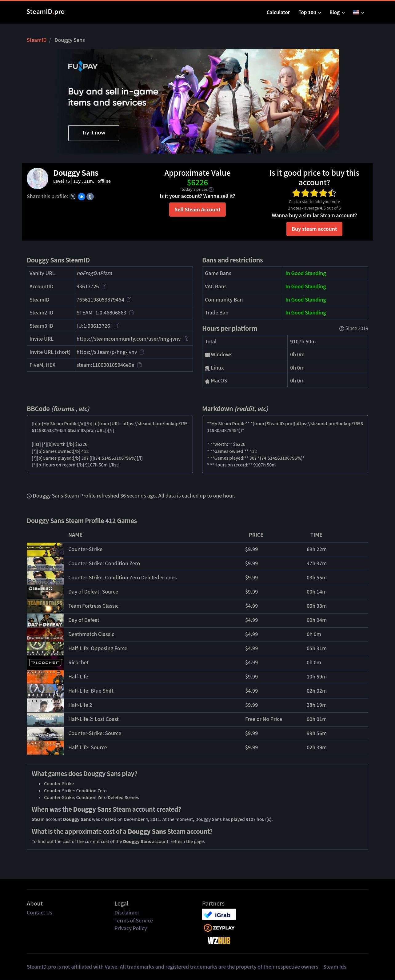Viewport: 395px width, 980px height.
Task: Click the $6226 approximate value
Action: coord(197,182)
